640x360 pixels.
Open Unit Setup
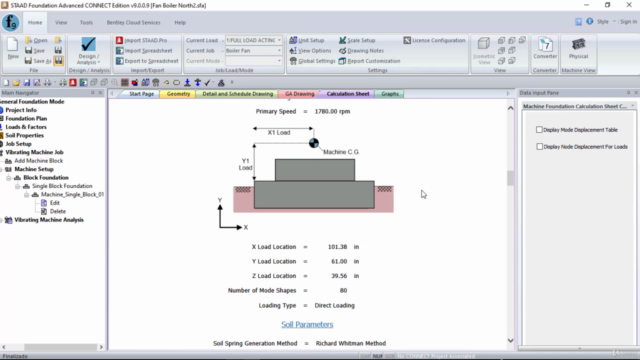[307, 40]
